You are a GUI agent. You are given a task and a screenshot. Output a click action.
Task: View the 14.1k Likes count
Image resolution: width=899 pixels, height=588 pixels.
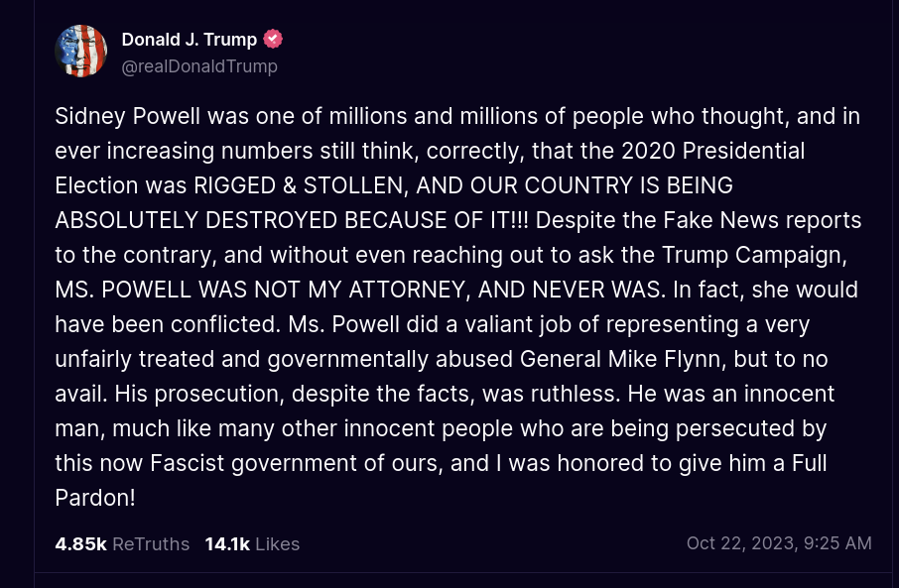227,543
